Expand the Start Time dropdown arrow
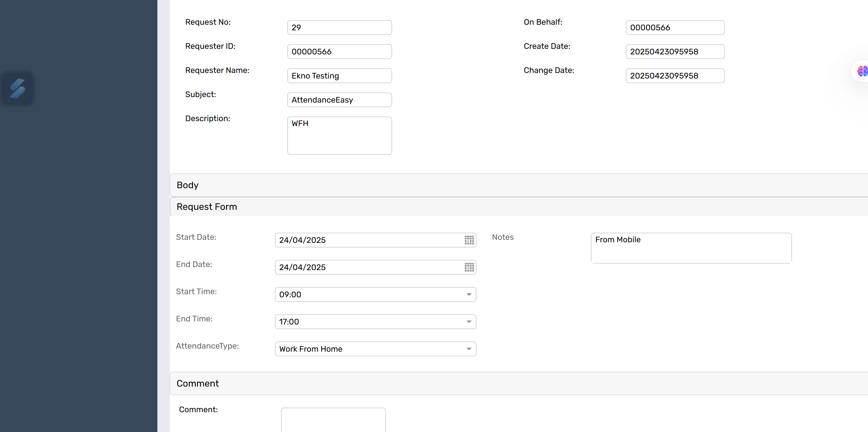 pyautogui.click(x=469, y=294)
